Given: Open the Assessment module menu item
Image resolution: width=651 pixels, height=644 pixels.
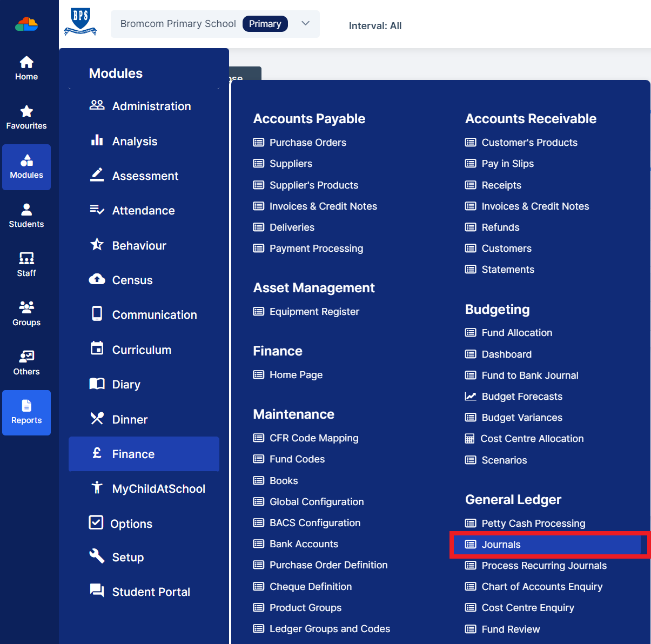Looking at the screenshot, I should tap(145, 176).
